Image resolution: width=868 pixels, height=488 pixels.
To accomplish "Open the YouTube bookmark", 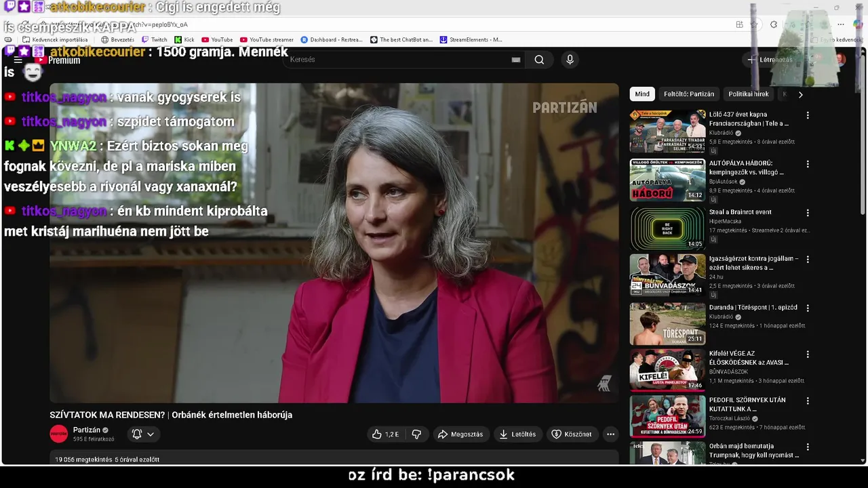I will (217, 39).
